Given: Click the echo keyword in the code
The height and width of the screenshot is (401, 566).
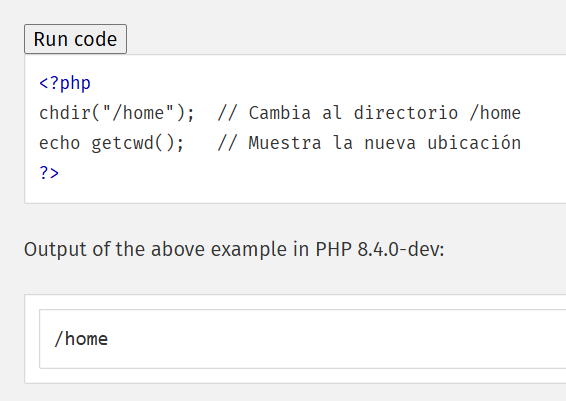Looking at the screenshot, I should 59,143.
